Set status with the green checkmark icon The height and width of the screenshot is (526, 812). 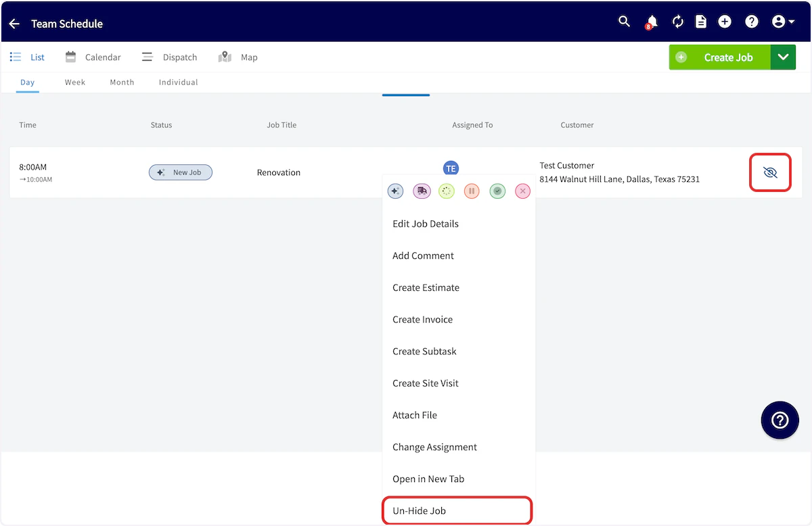coord(497,191)
